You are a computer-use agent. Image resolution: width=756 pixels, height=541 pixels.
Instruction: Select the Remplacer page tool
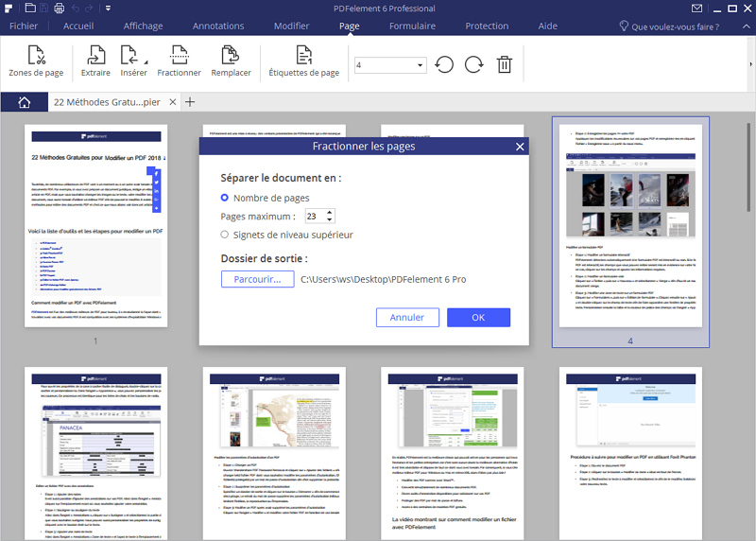pyautogui.click(x=231, y=61)
